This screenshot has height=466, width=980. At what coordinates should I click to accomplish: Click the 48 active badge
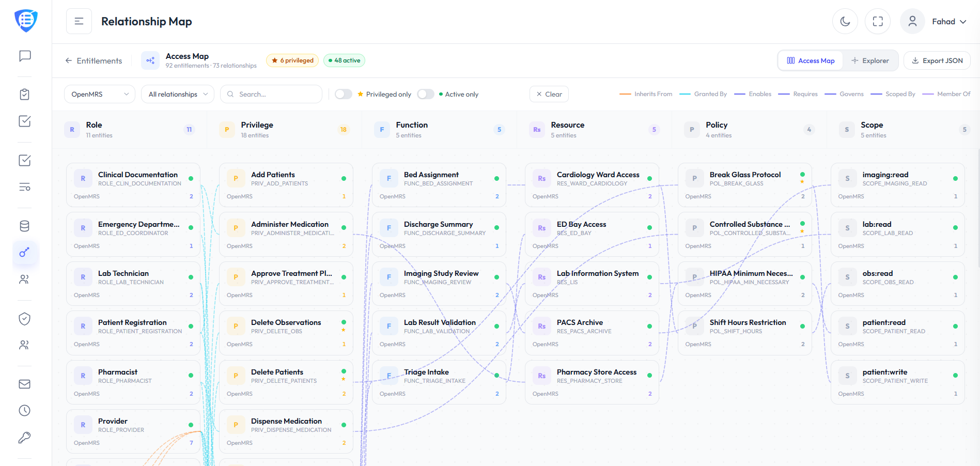[x=344, y=60]
